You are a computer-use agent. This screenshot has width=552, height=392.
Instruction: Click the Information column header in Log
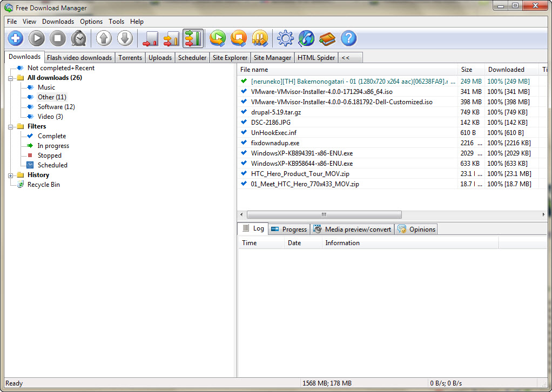(x=410, y=243)
